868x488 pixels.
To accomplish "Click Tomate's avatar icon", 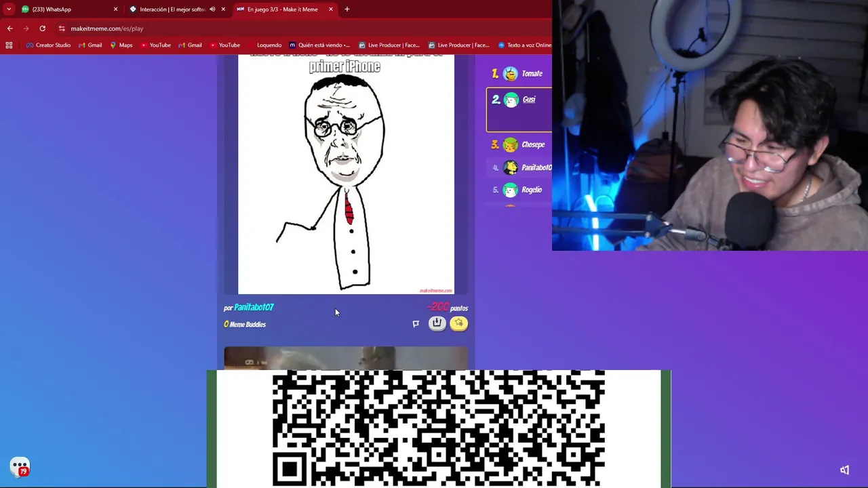I will click(x=510, y=74).
